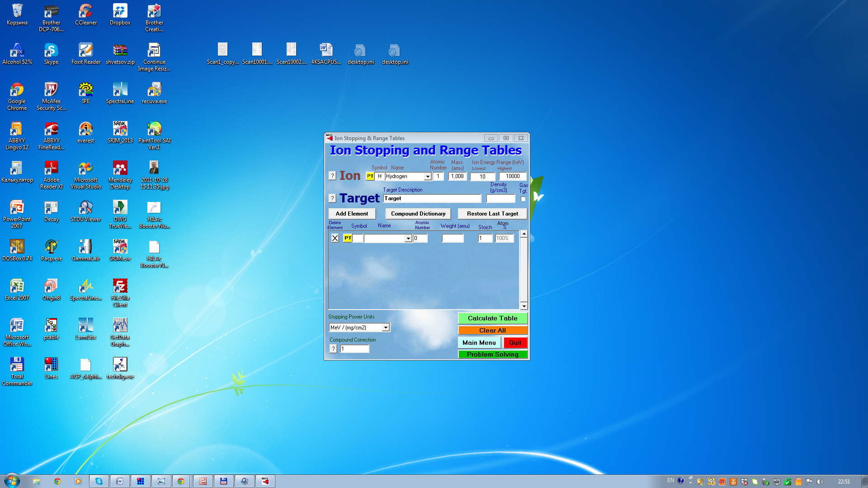The height and width of the screenshot is (488, 868).
Task: Open the Ion periodic table PT button
Action: [x=370, y=176]
